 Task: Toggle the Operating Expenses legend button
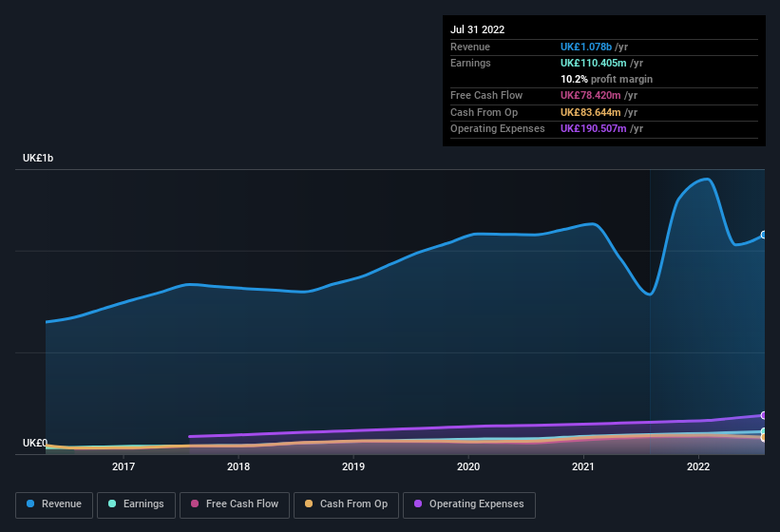click(469, 504)
